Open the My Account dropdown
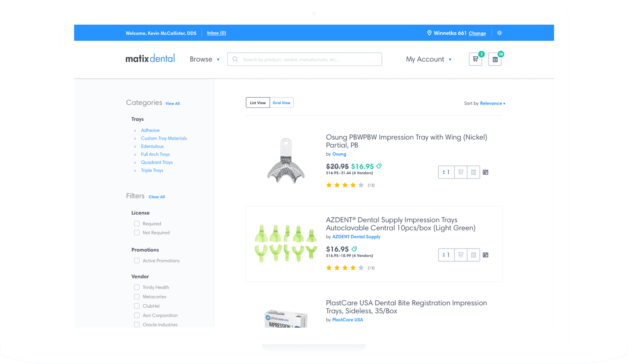 [429, 59]
